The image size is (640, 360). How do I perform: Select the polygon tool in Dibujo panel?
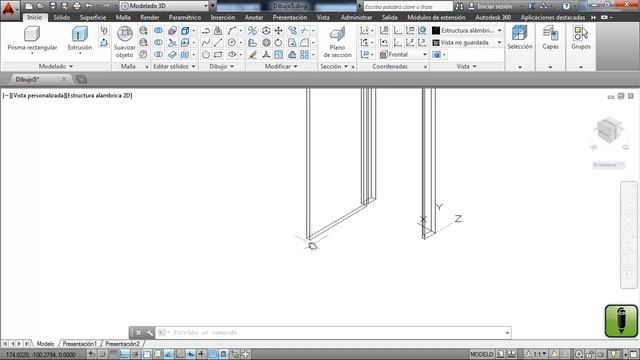(x=206, y=54)
